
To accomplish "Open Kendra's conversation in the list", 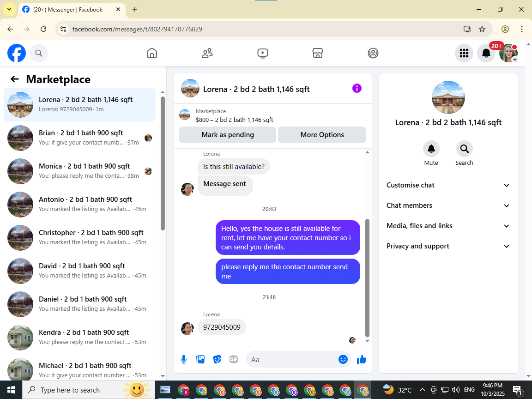I will 80,337.
